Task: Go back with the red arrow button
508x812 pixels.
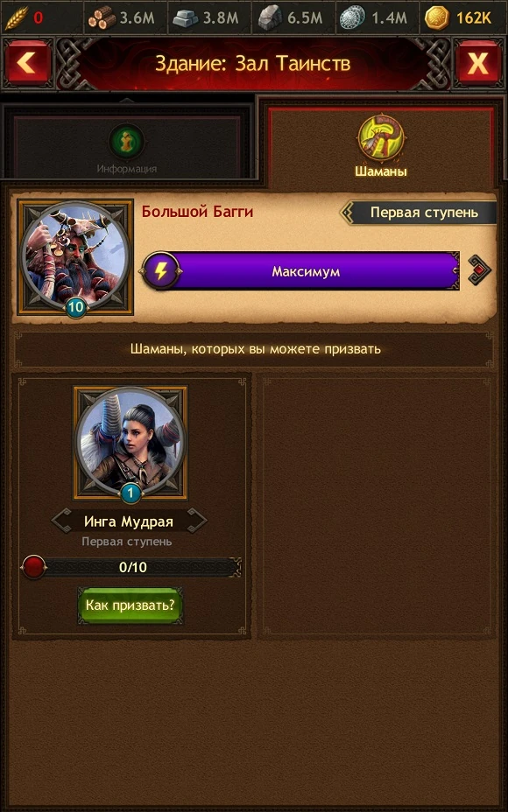Action: 27,63
